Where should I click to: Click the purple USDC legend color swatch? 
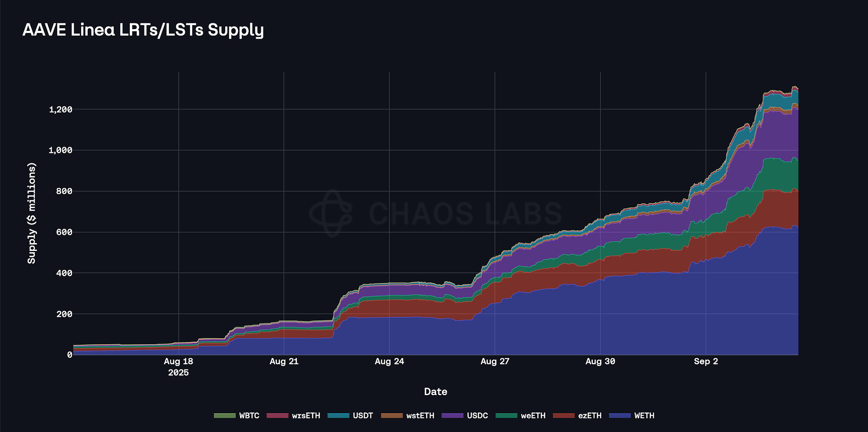pos(453,416)
